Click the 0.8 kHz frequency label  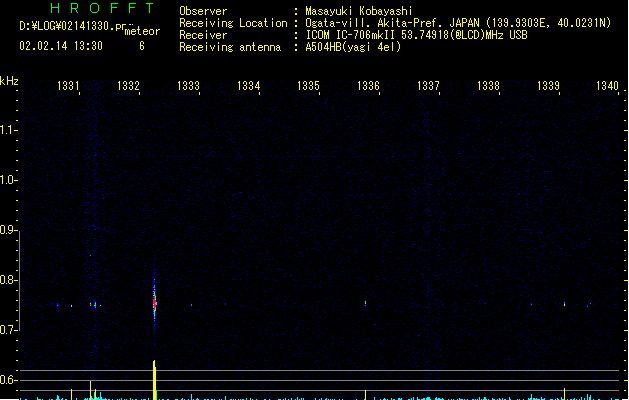(7, 280)
